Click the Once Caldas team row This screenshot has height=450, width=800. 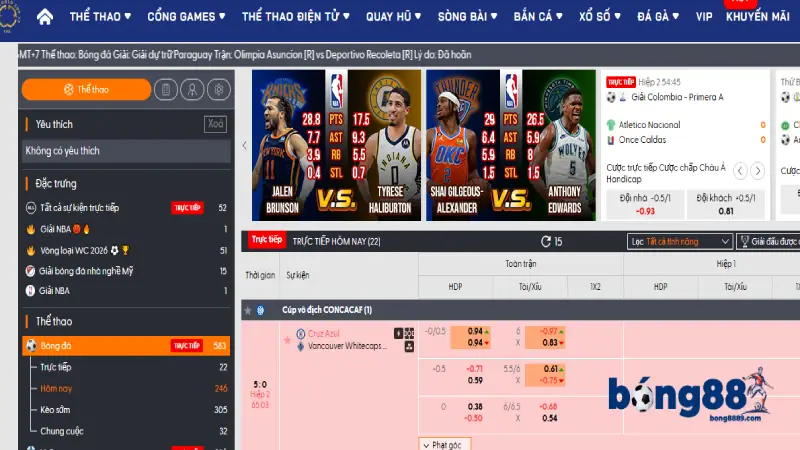(x=686, y=140)
